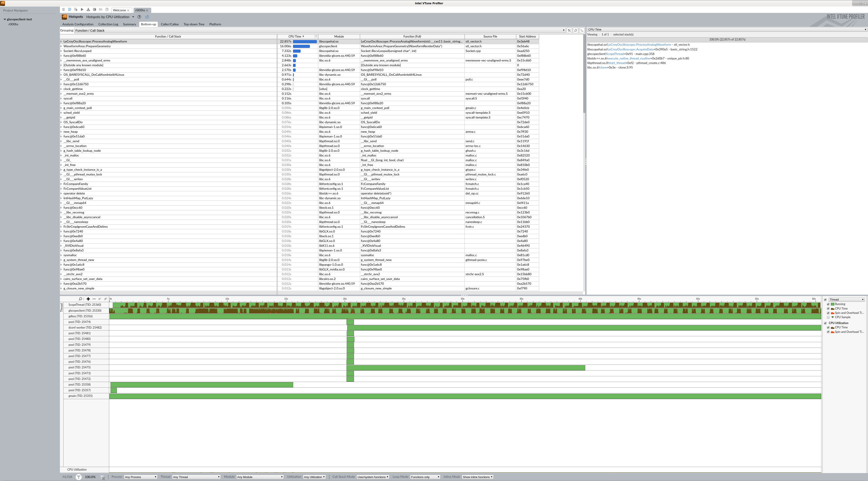The image size is (868, 481).
Task: Close the r000hs tab with its X
Action: point(147,10)
